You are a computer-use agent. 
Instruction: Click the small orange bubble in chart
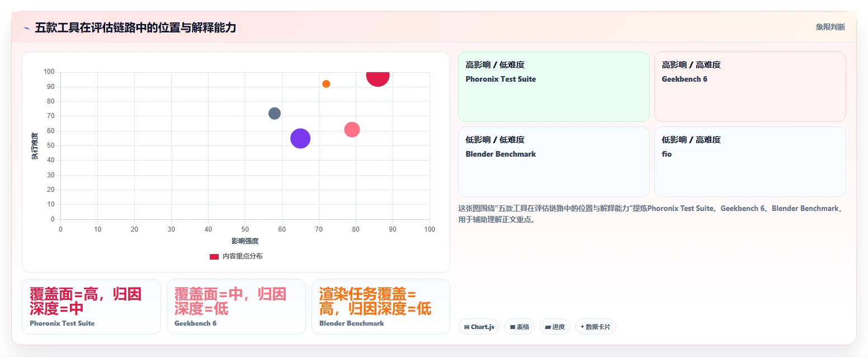[x=326, y=84]
